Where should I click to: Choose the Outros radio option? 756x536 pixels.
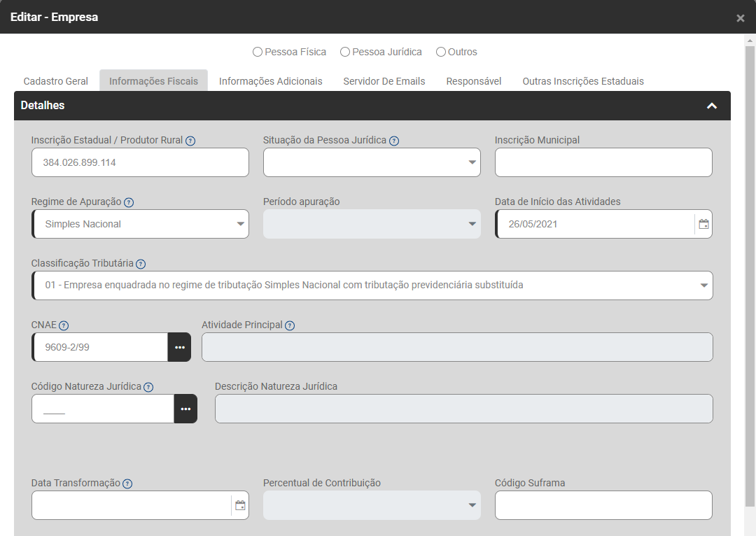pos(441,52)
